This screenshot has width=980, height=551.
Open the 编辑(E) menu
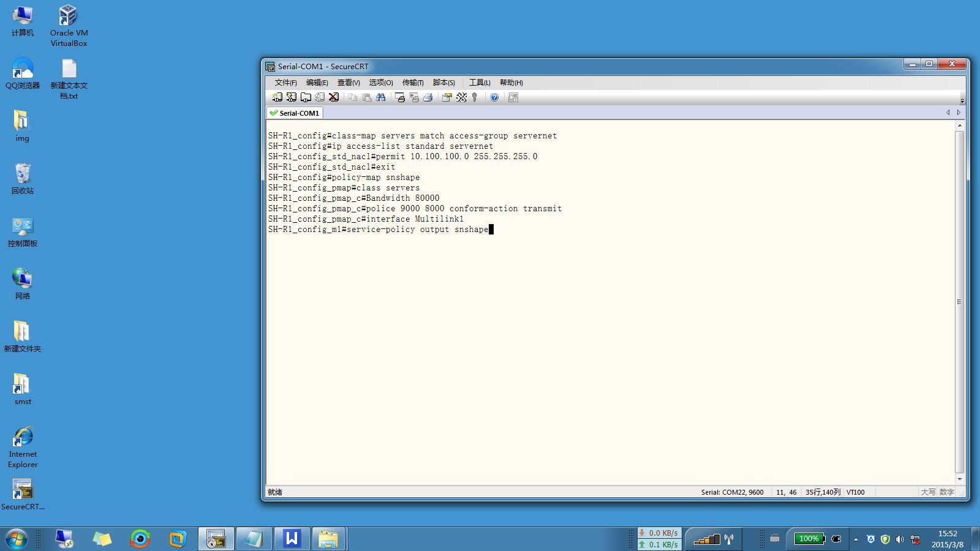pos(317,83)
